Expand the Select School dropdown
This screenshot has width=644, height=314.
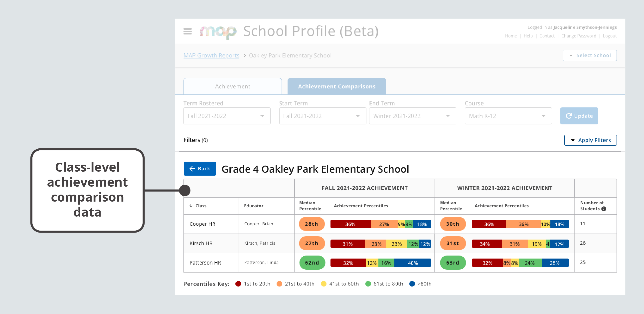590,55
